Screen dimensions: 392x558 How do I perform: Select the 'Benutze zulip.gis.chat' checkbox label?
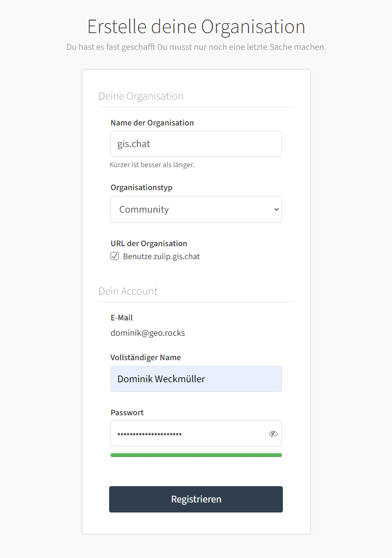pos(161,256)
